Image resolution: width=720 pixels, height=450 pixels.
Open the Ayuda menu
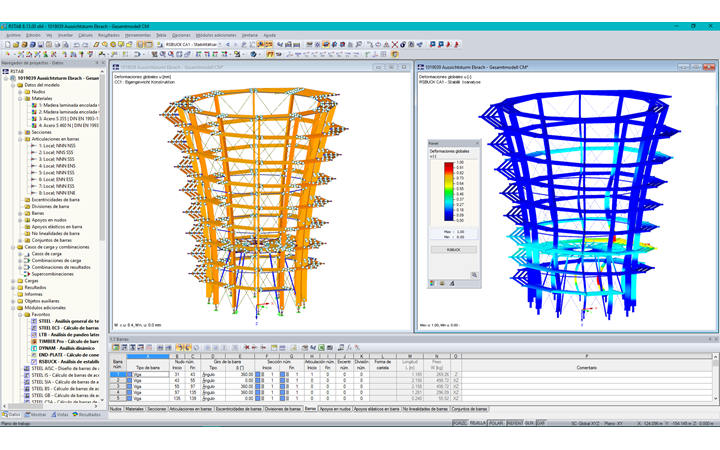pos(270,35)
